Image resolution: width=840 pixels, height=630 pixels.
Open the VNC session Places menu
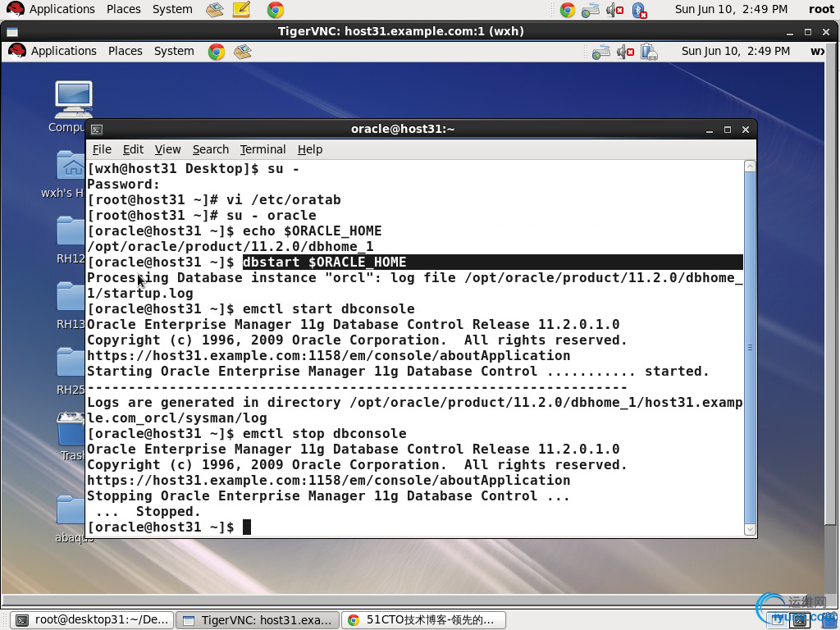(x=126, y=51)
